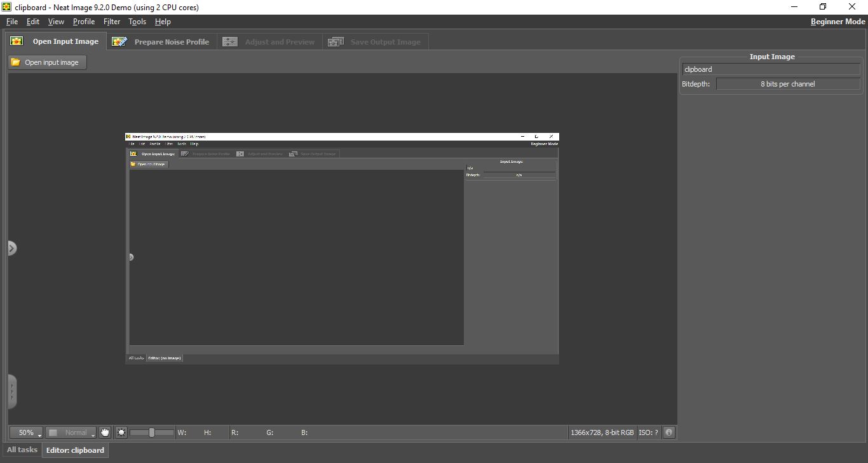This screenshot has width=868, height=463.
Task: Switch to the All tasks tab
Action: point(22,450)
